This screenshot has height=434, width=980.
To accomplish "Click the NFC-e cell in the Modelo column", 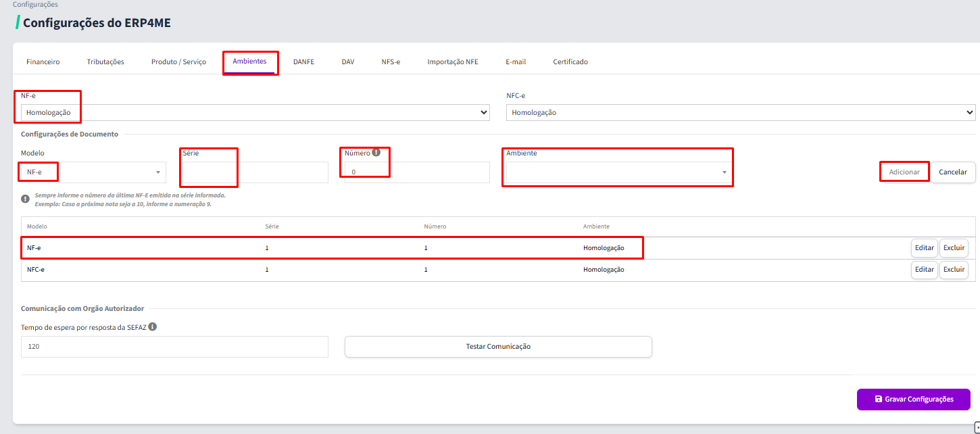I will coord(35,270).
